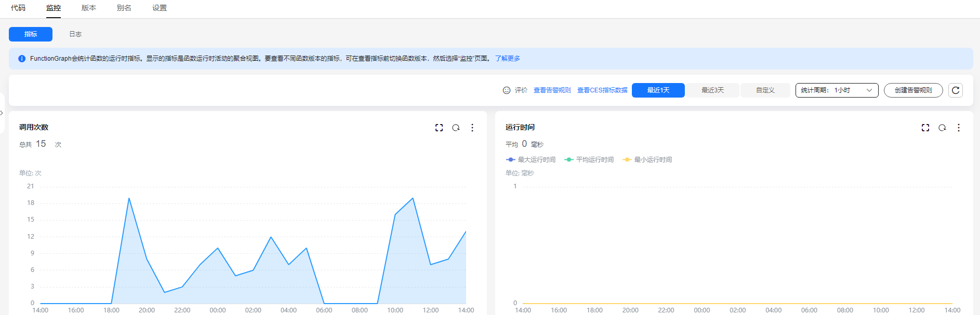Click the 评价 smiley face icon

click(x=507, y=90)
